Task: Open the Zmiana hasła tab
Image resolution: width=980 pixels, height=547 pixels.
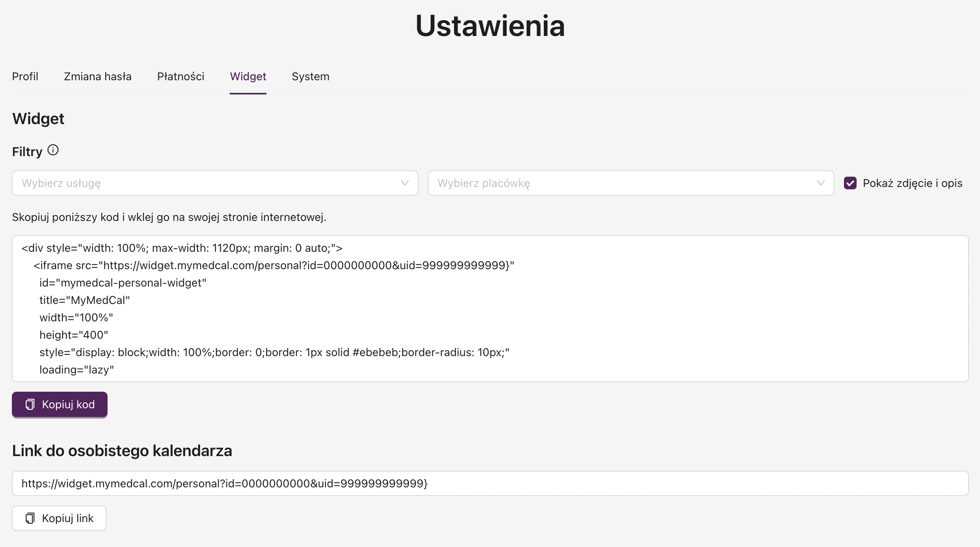Action: 98,76
